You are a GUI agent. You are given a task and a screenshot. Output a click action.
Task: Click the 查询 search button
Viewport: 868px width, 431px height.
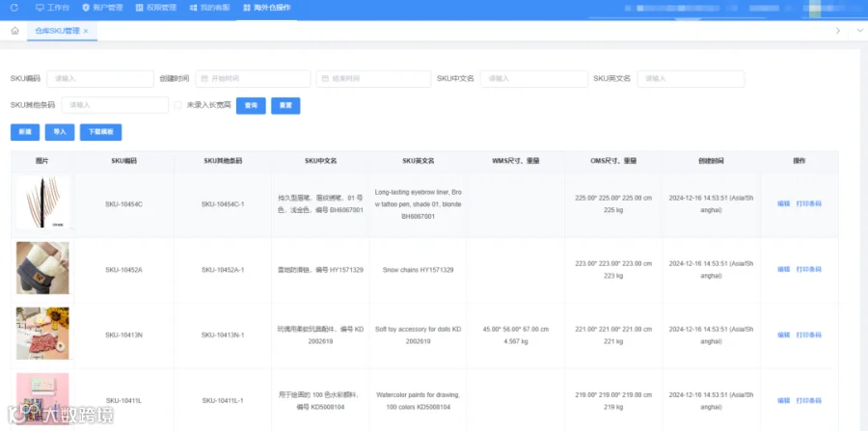coord(251,106)
